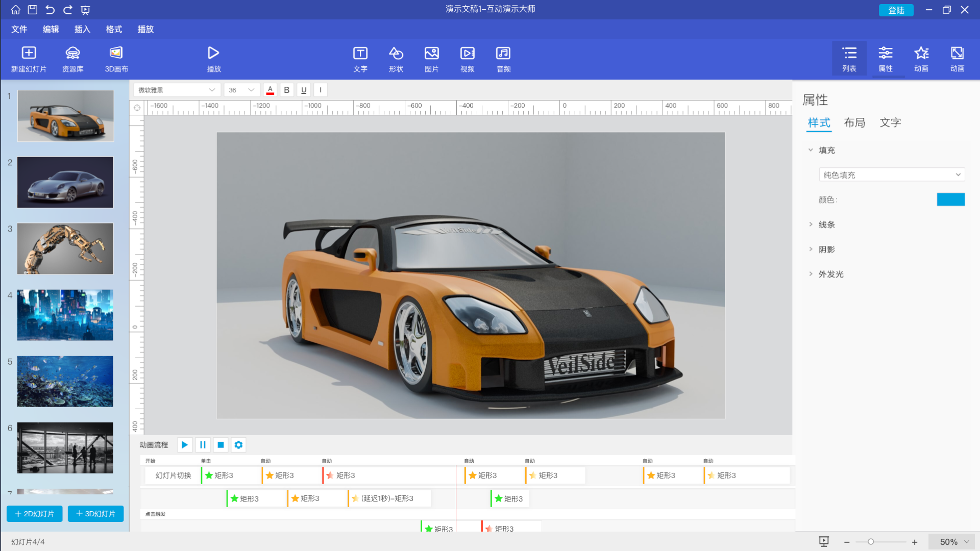The height and width of the screenshot is (551, 980).
Task: Click the 3D Canvas (3D画布) icon
Action: click(x=116, y=53)
